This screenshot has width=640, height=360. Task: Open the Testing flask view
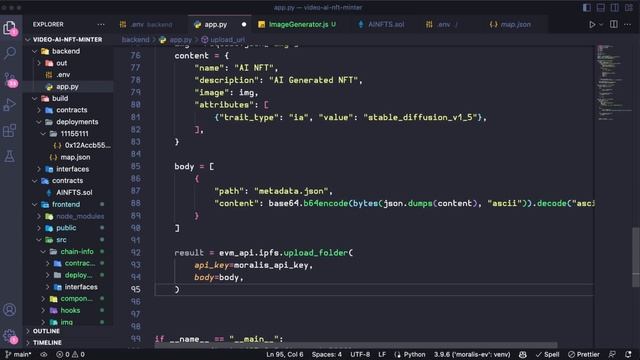[x=9, y=156]
